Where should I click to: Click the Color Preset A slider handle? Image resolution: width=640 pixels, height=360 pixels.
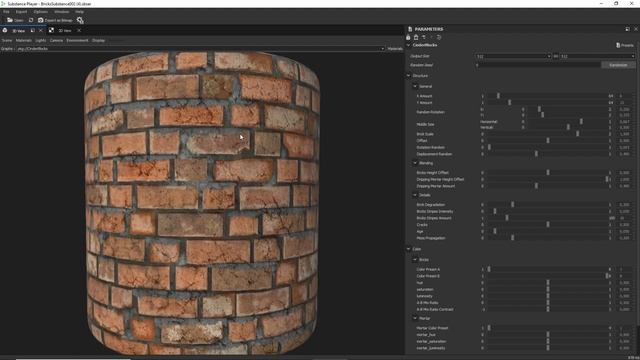489,269
